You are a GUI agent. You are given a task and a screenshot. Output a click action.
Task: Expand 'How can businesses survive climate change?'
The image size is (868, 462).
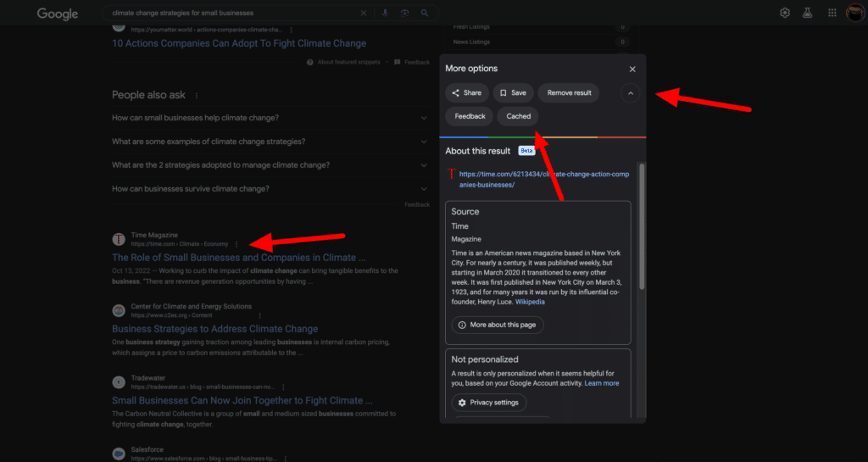click(x=270, y=189)
